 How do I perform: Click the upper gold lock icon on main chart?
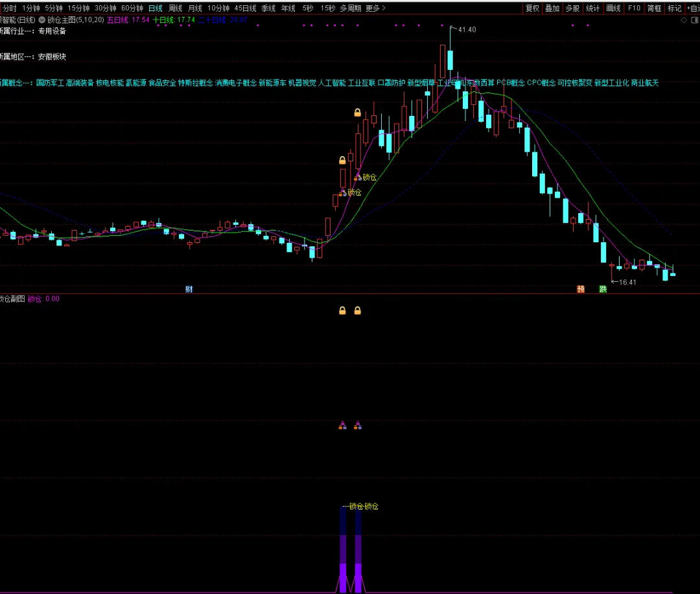pyautogui.click(x=358, y=113)
